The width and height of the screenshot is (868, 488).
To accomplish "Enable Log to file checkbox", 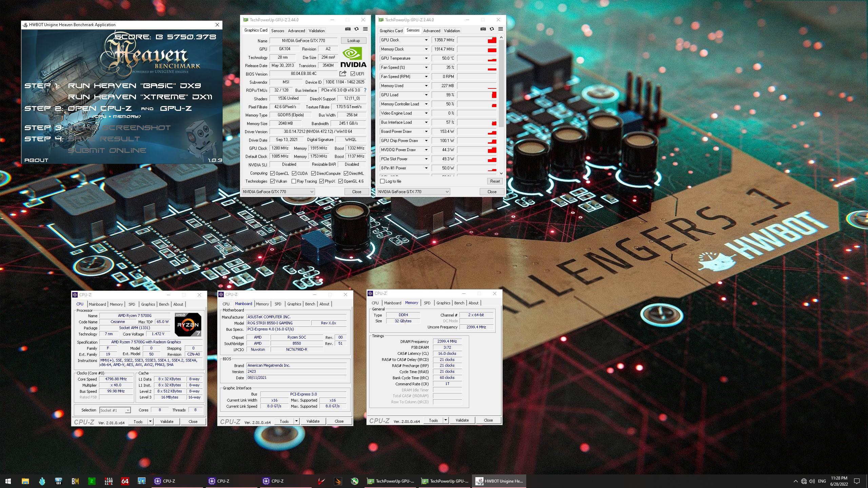I will pyautogui.click(x=382, y=181).
